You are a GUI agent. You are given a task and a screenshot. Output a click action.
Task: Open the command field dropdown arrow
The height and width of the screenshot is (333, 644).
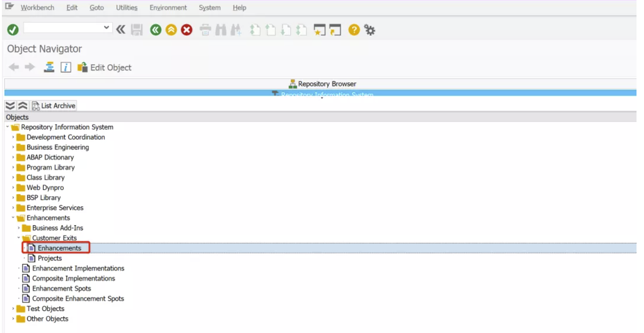107,28
